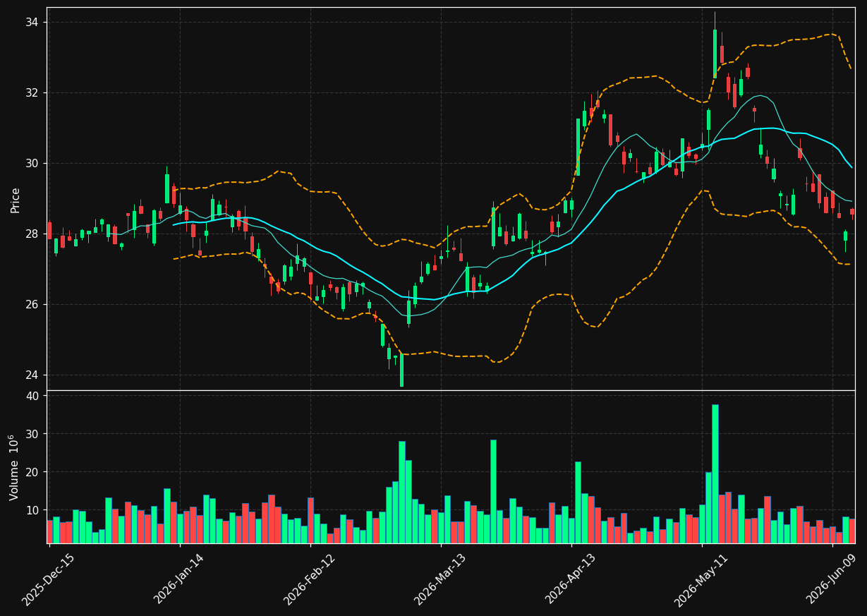The image size is (867, 616).
Task: Click volume tick label 40
Action: point(33,397)
